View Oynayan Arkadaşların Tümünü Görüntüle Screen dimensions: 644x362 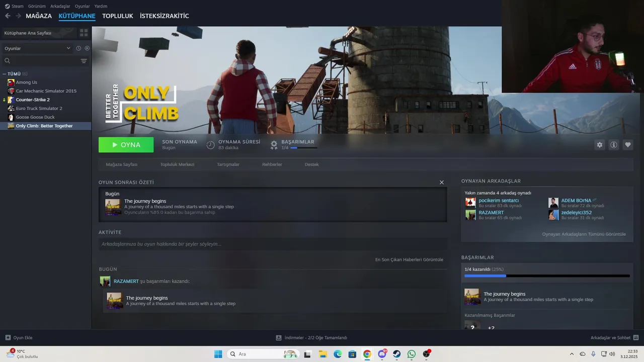pyautogui.click(x=584, y=234)
